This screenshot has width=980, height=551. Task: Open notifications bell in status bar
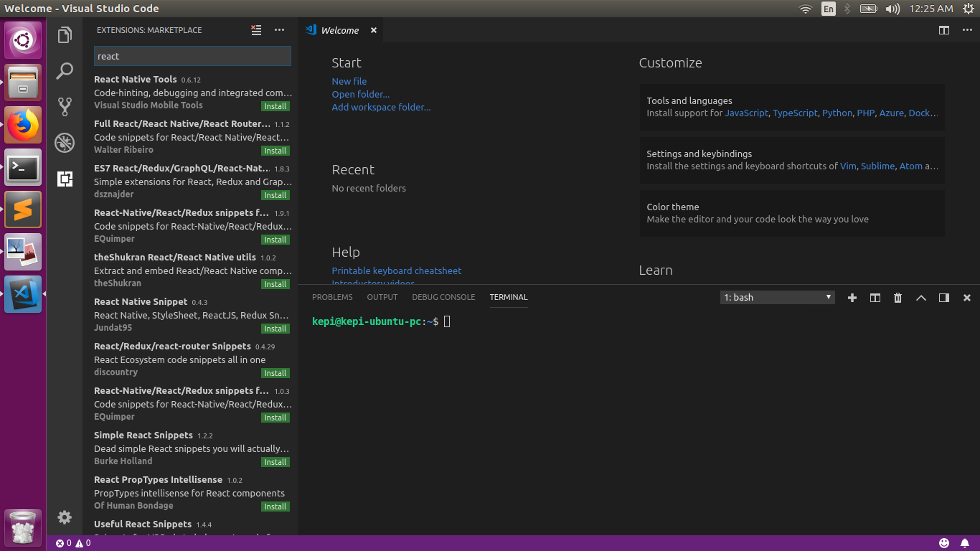tap(966, 543)
